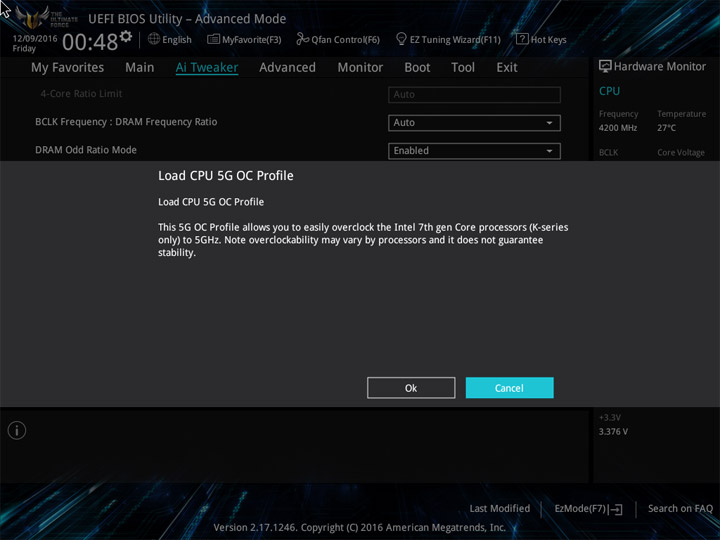Image resolution: width=720 pixels, height=540 pixels.
Task: Click the 00:48 clock display
Action: pyautogui.click(x=90, y=42)
